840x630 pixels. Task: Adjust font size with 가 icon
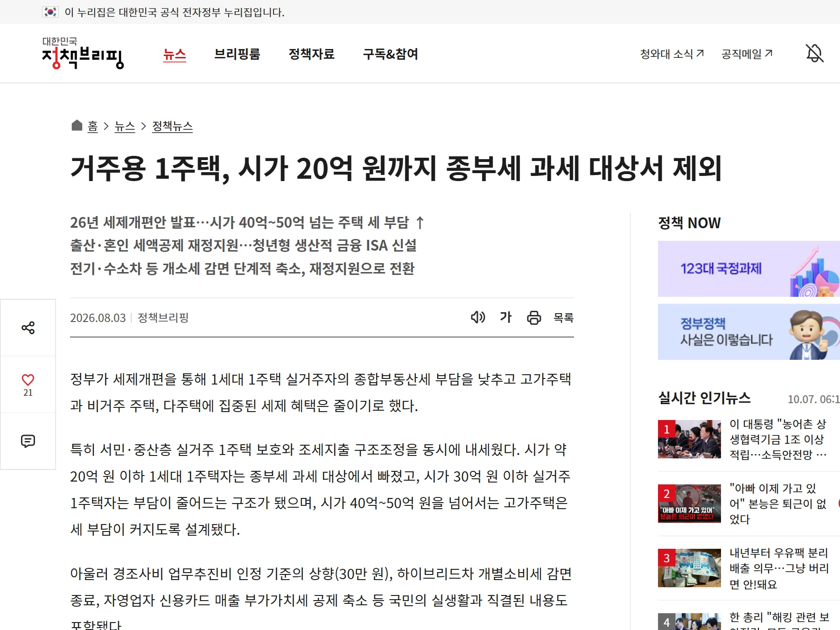point(506,317)
